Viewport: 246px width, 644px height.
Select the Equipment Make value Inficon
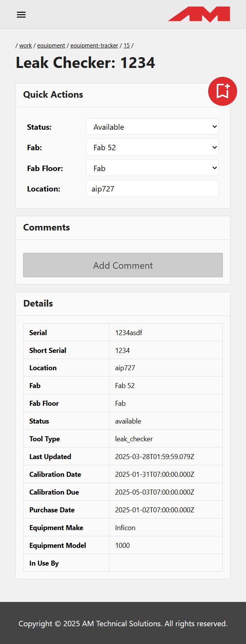click(125, 528)
